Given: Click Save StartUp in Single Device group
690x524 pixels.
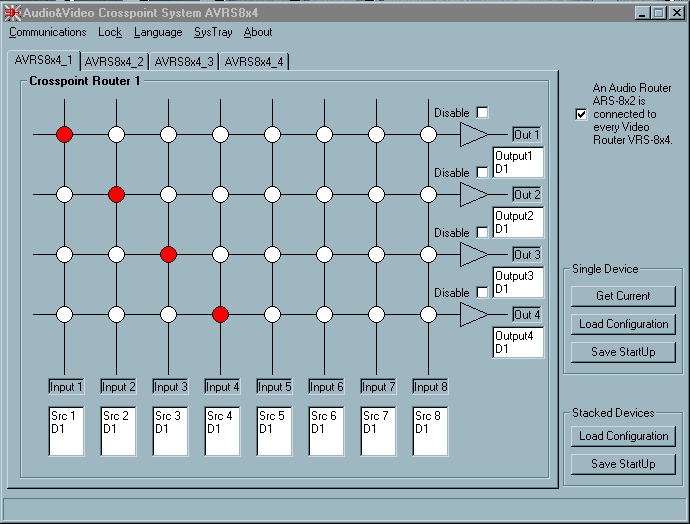Looking at the screenshot, I should point(623,352).
